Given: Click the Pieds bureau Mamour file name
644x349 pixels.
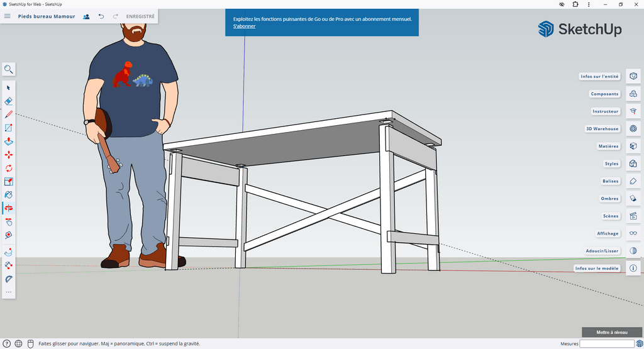Looking at the screenshot, I should point(47,16).
